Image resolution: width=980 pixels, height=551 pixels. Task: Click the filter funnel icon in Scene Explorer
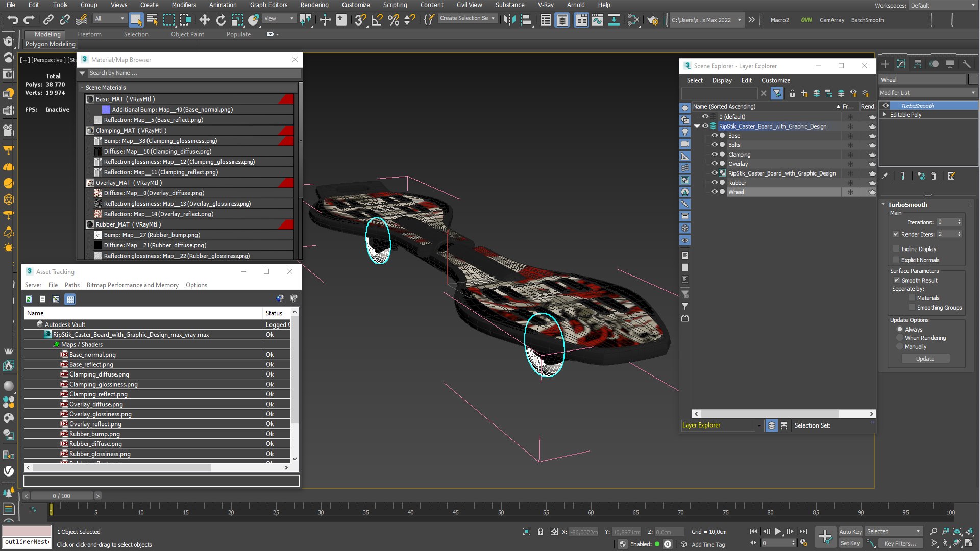tap(777, 93)
